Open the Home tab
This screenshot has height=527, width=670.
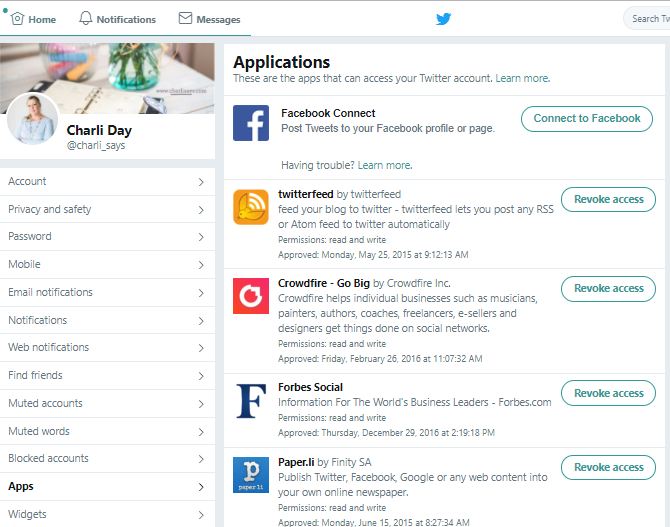(x=33, y=19)
